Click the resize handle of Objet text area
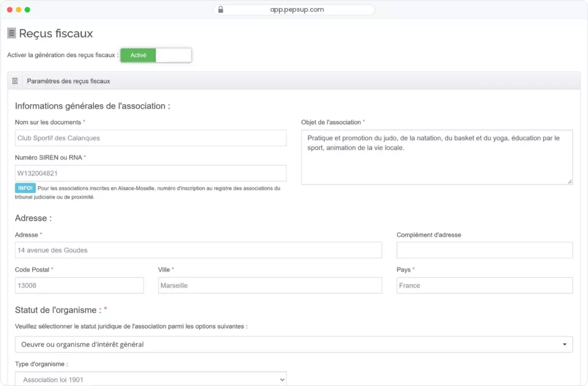Screen dimensions: 588x386 [x=570, y=182]
